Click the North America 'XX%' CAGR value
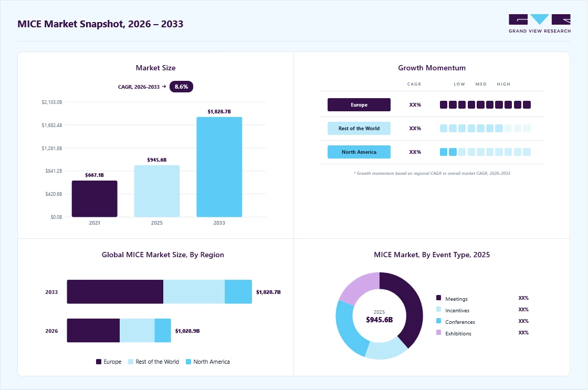Screen dimensions: 588x390 point(415,152)
